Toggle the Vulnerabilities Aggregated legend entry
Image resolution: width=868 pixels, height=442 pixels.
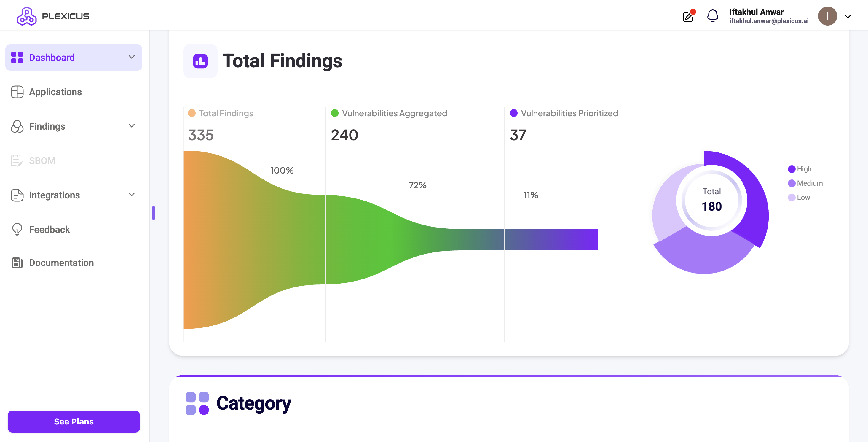pos(389,113)
